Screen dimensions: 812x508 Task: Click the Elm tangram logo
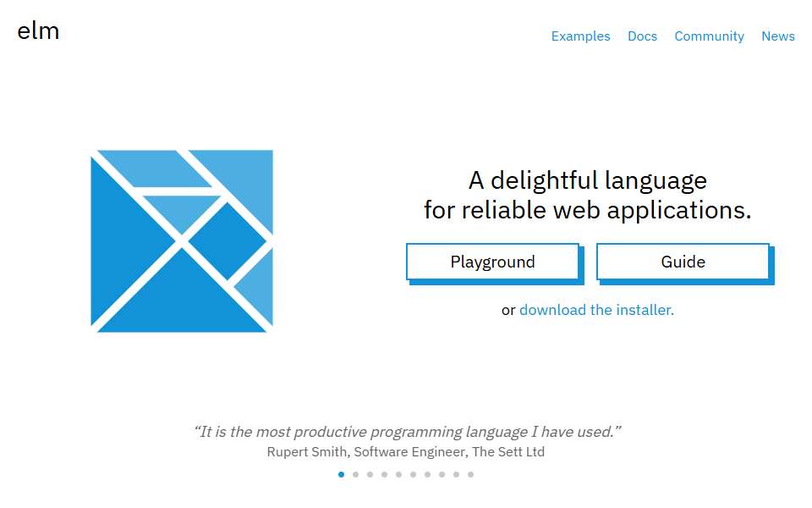(182, 241)
